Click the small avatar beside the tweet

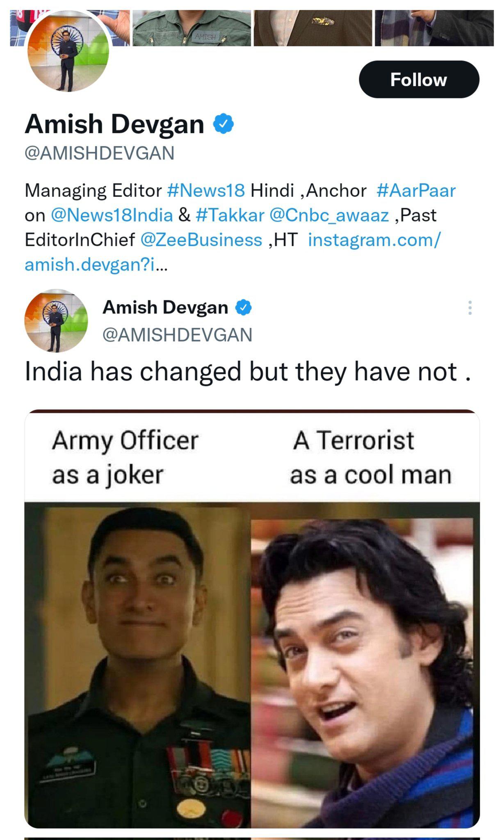point(57,324)
